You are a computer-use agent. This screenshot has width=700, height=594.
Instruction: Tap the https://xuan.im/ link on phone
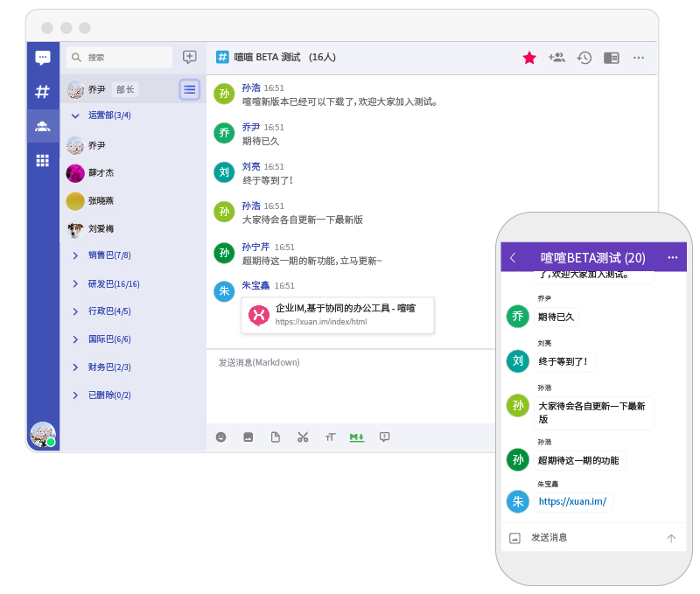[572, 501]
